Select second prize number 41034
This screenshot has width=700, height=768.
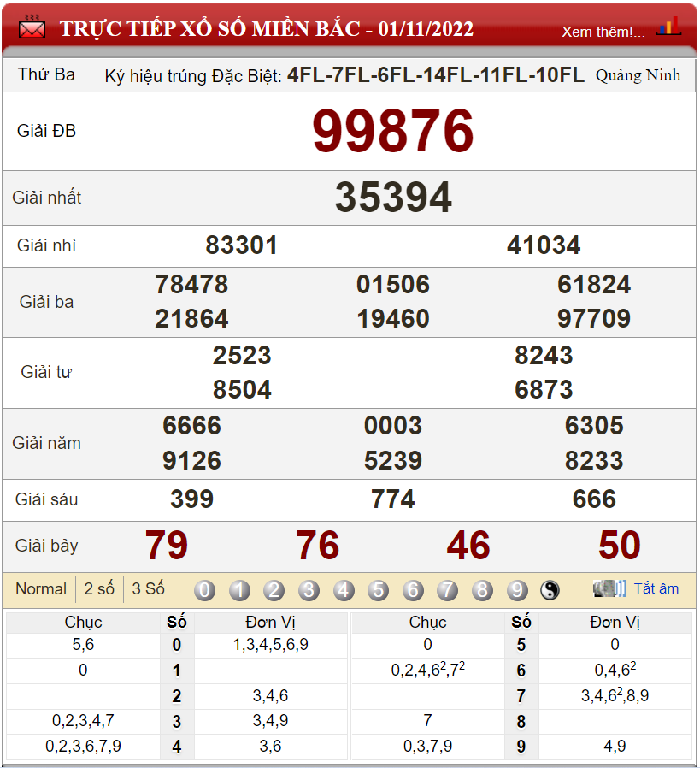pyautogui.click(x=544, y=245)
